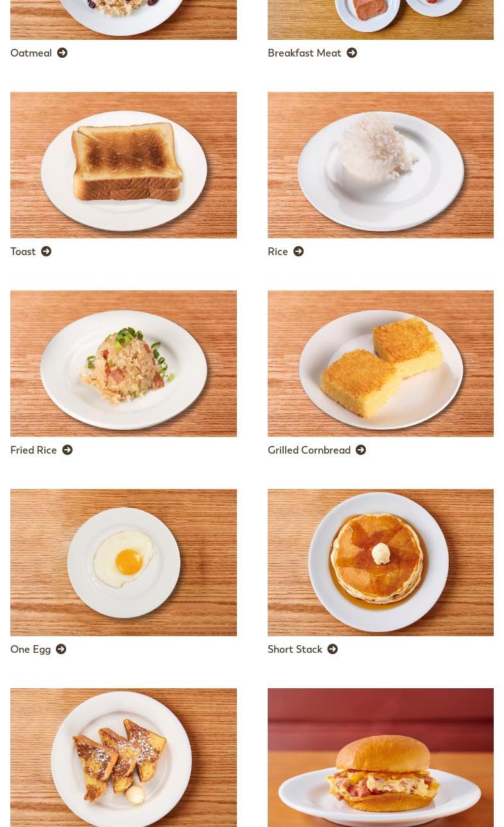
Task: Select the Grilled Cornbread text link
Action: [309, 450]
